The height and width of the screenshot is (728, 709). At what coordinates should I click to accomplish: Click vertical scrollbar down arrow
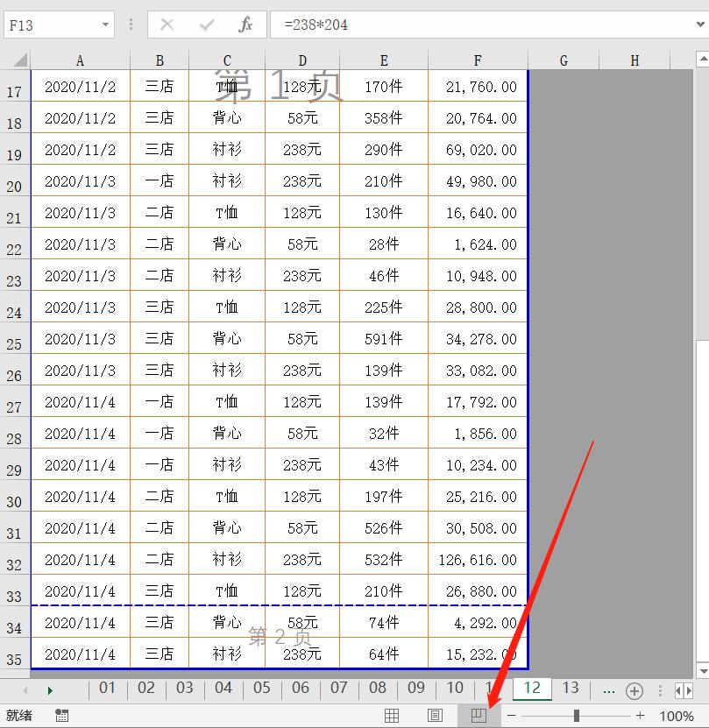[x=703, y=671]
